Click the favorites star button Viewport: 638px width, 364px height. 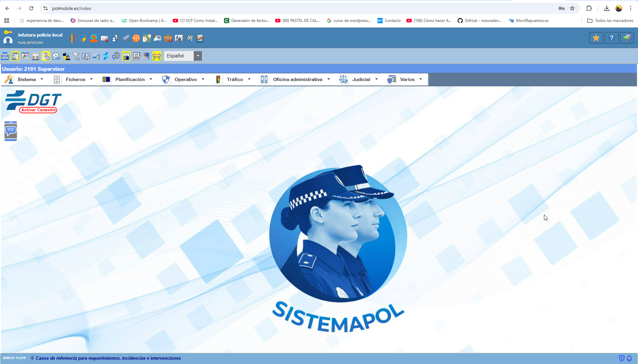click(x=596, y=38)
